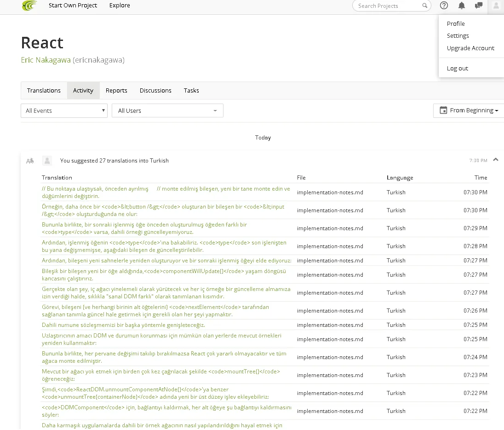Open the help question mark icon
The image size is (504, 430).
click(444, 6)
